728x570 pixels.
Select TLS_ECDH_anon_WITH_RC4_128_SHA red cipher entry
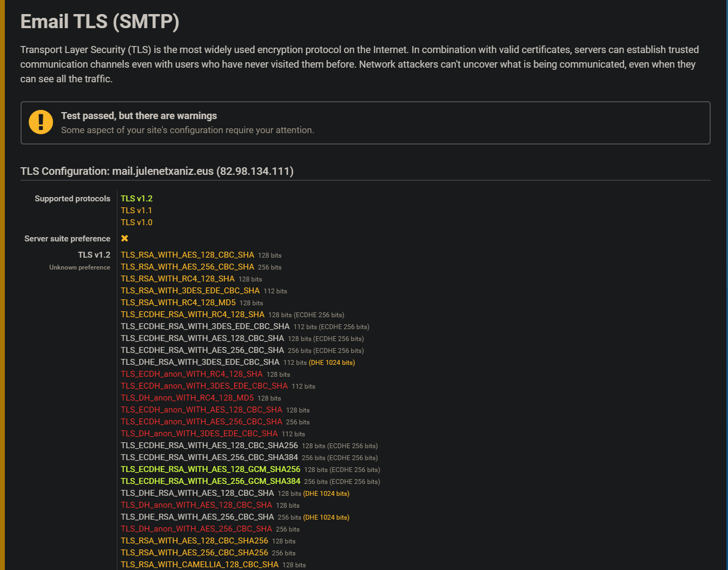[192, 374]
